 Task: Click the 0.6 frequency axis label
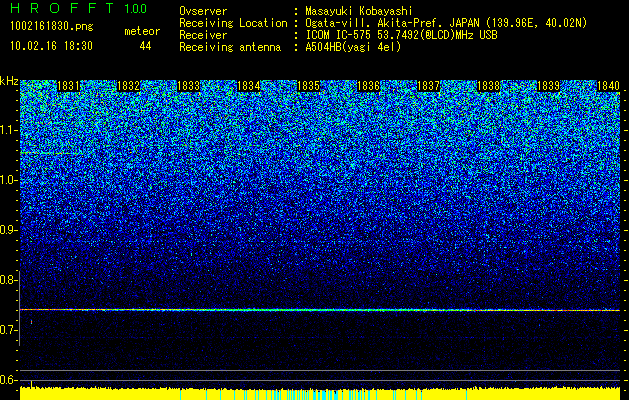click(8, 380)
